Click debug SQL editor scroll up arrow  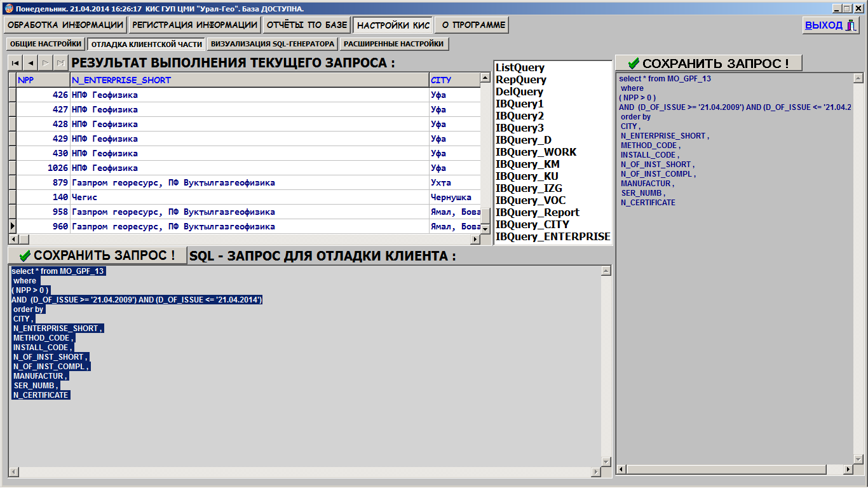606,271
